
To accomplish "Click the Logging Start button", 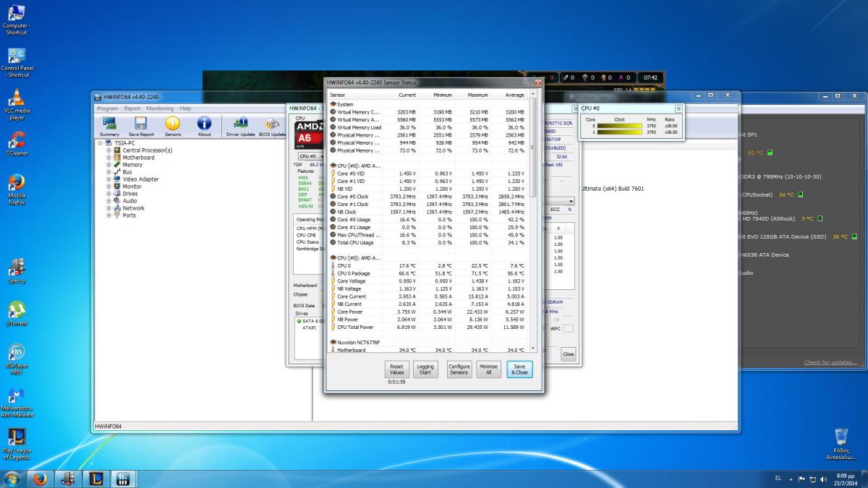I will tap(425, 369).
